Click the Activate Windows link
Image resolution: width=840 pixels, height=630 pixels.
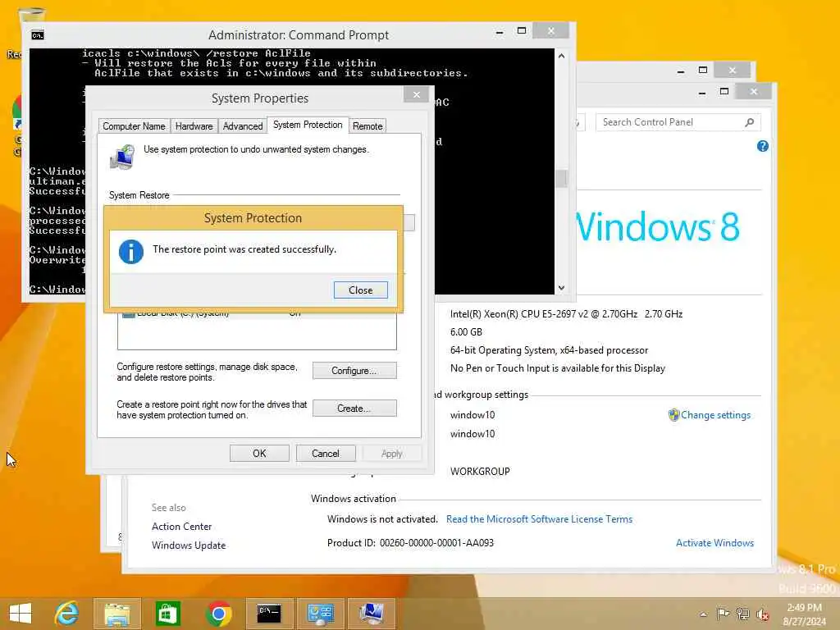pyautogui.click(x=714, y=543)
